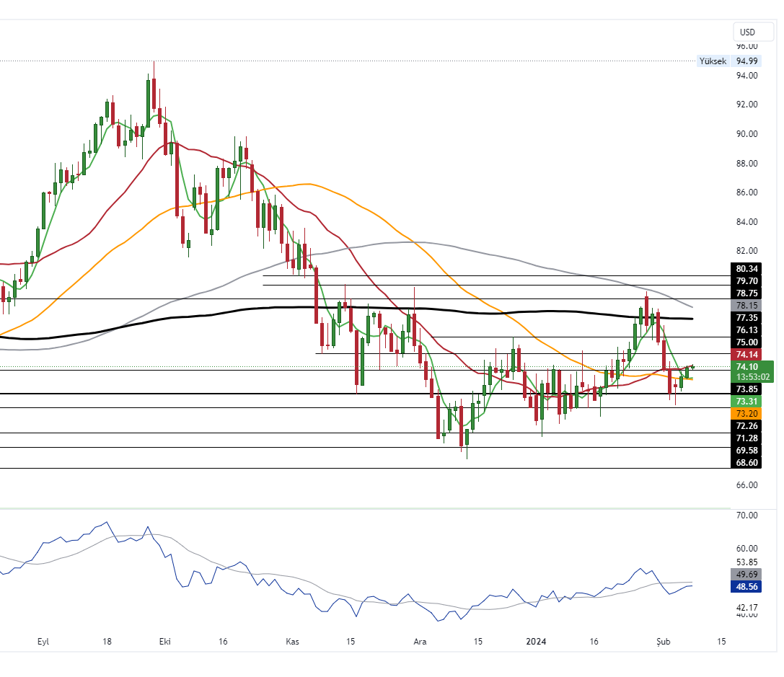Open the USD currency selector
The image size is (784, 677).
[x=747, y=32]
